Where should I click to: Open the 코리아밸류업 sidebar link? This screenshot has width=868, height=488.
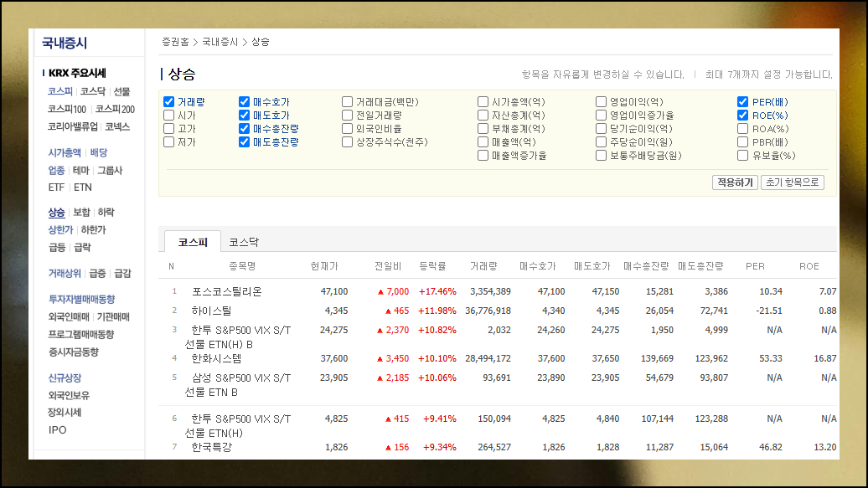(73, 126)
